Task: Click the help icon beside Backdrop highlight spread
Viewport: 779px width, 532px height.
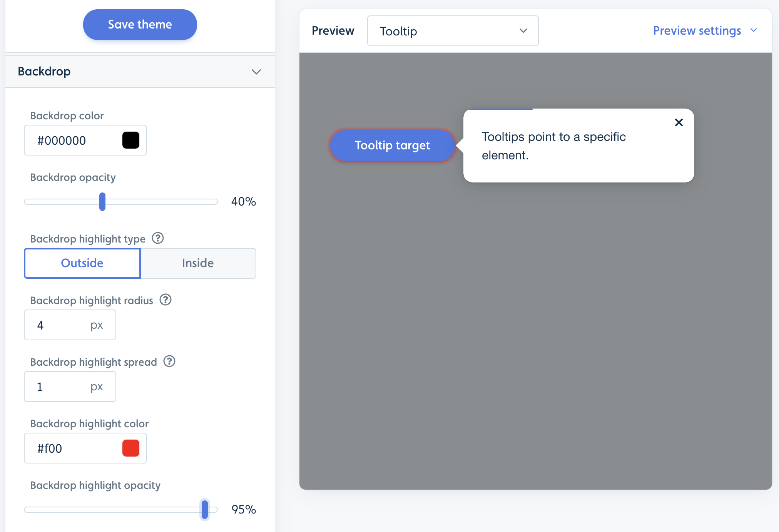Action: (169, 361)
